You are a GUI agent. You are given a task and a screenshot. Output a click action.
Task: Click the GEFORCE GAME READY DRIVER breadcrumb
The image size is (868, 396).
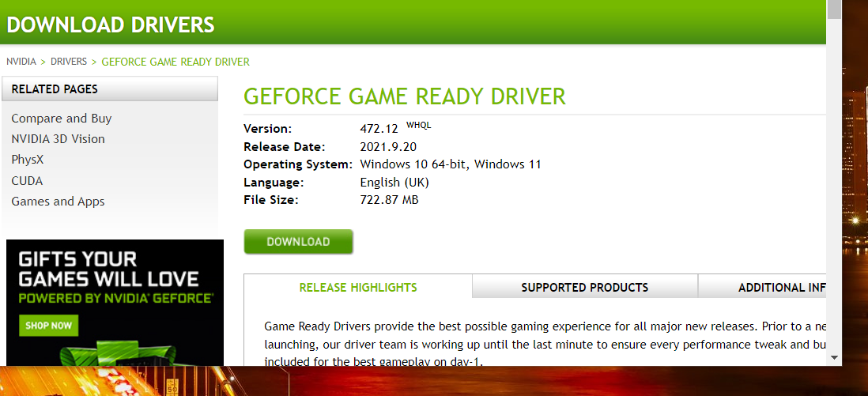pyautogui.click(x=175, y=62)
